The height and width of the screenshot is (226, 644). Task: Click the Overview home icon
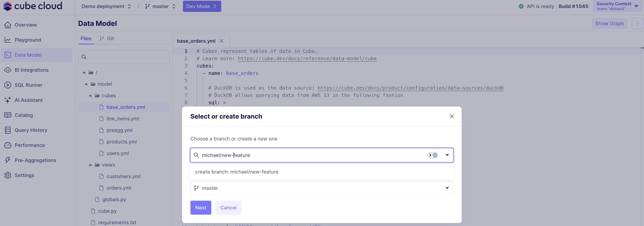click(x=8, y=25)
